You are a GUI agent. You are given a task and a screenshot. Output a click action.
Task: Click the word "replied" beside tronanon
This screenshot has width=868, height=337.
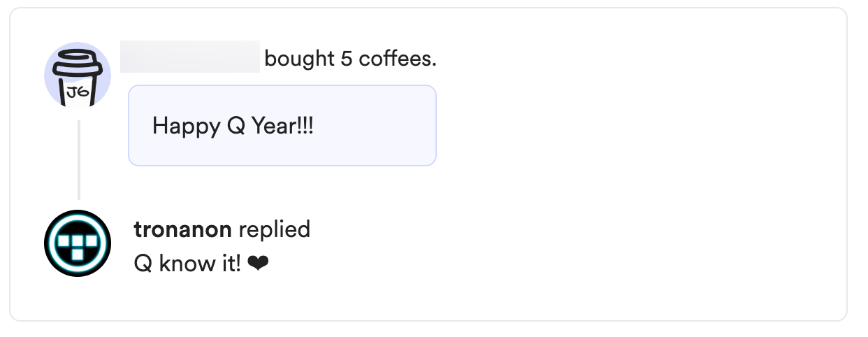coord(275,229)
